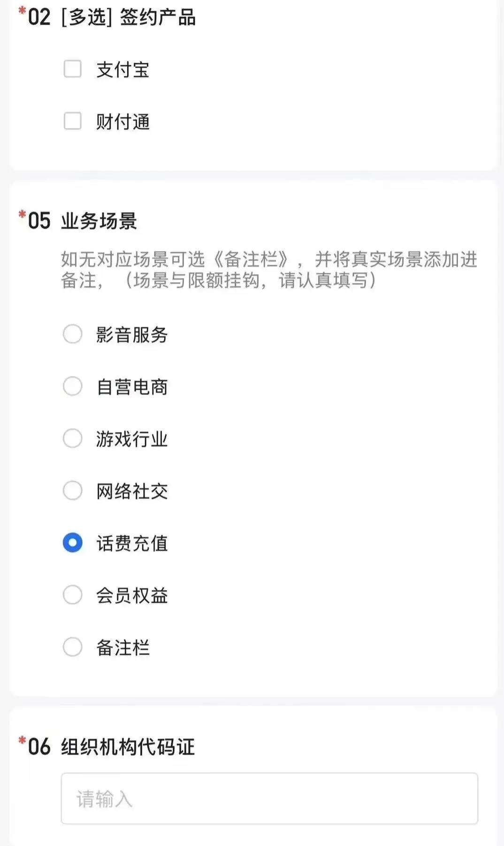Choose the 游戏行业 radio button

coord(73,438)
